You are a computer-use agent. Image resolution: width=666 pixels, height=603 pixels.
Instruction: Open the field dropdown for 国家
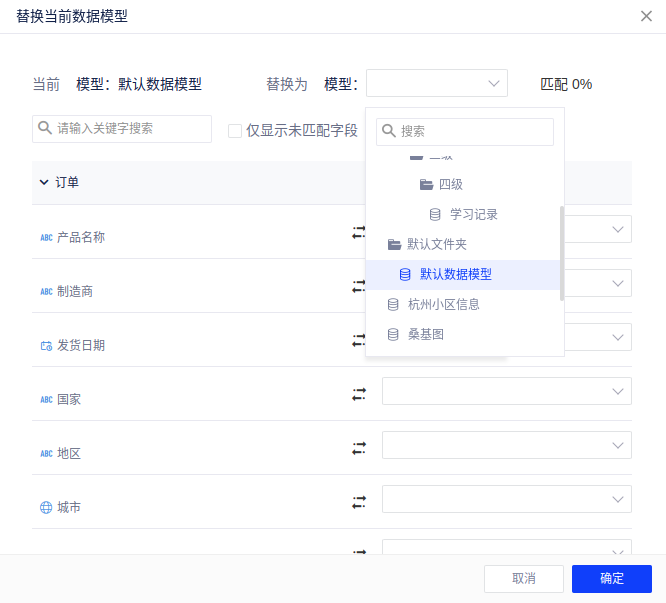[x=506, y=391]
